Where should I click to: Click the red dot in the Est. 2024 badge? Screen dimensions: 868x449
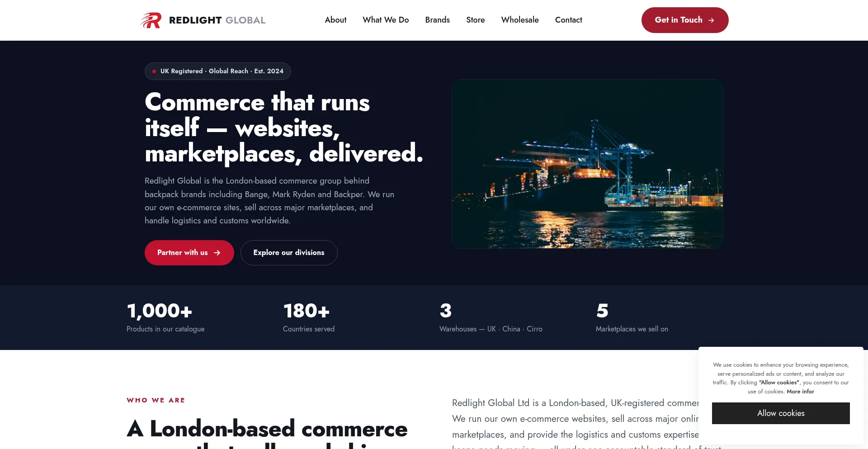[154, 71]
